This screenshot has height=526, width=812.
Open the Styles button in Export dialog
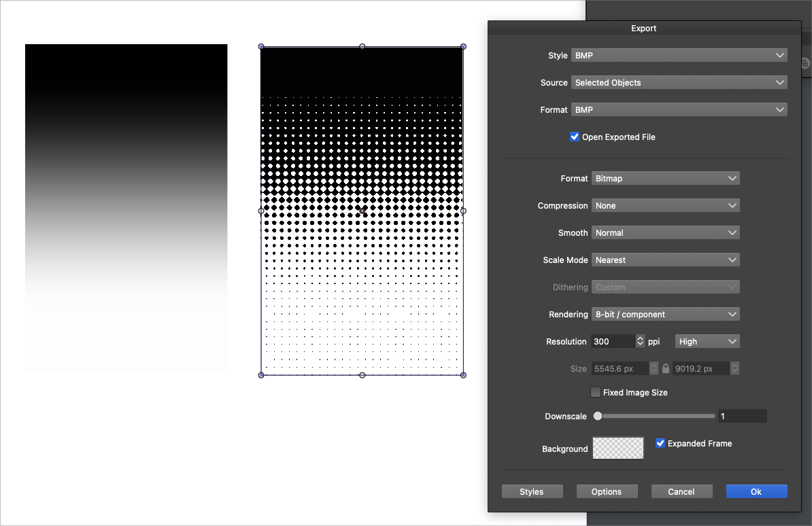pyautogui.click(x=532, y=491)
